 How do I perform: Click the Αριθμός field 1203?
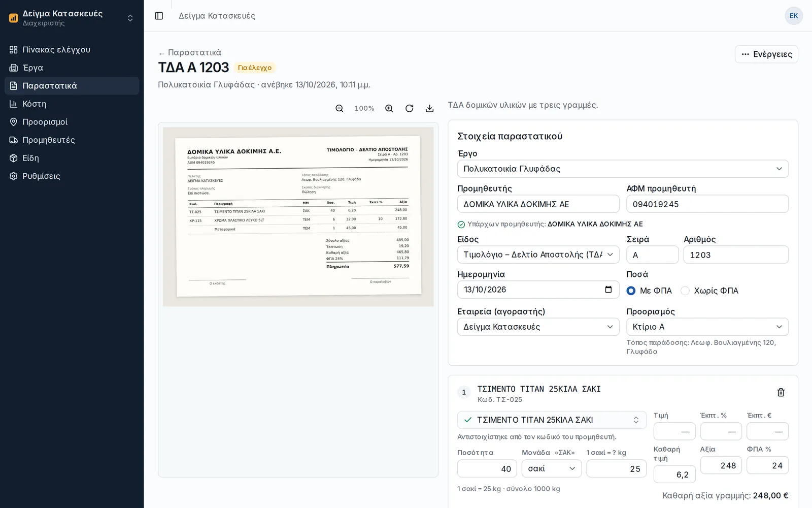[x=736, y=255]
